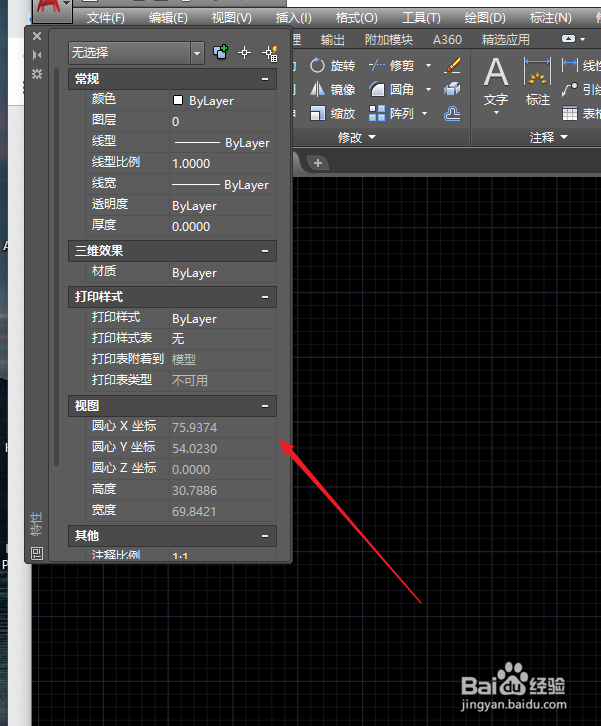Open the 视图(V) menu
This screenshot has height=726, width=601.
tap(232, 18)
